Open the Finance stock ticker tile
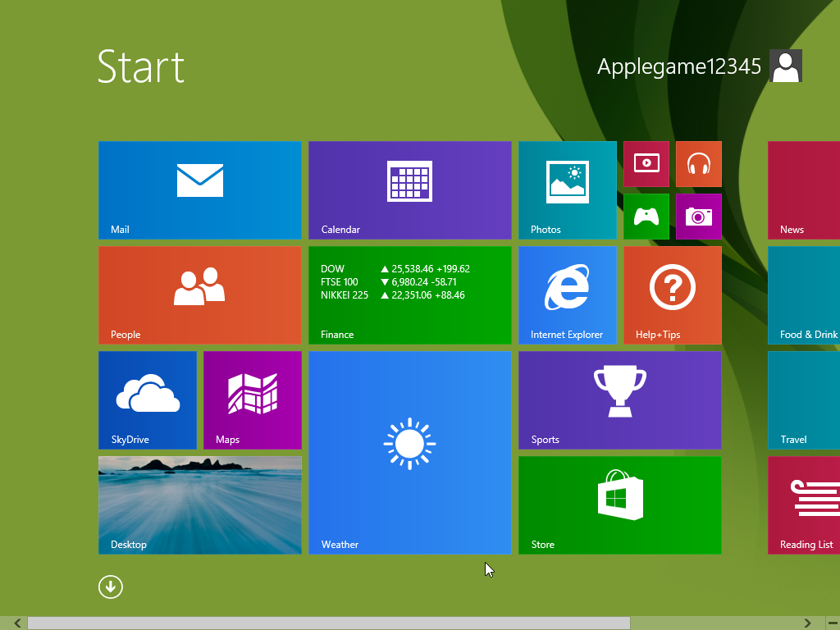The image size is (840, 630). tap(409, 294)
